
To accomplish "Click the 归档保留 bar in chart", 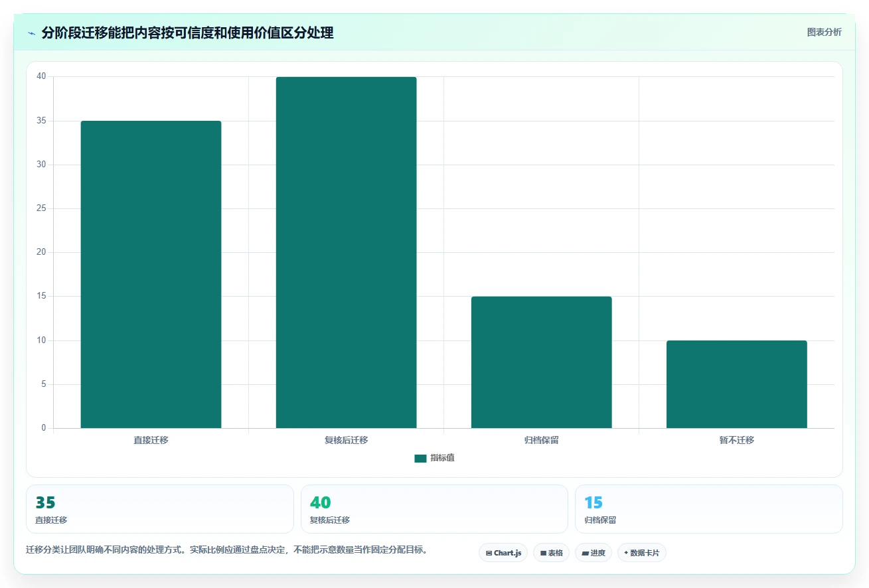I will tap(541, 362).
